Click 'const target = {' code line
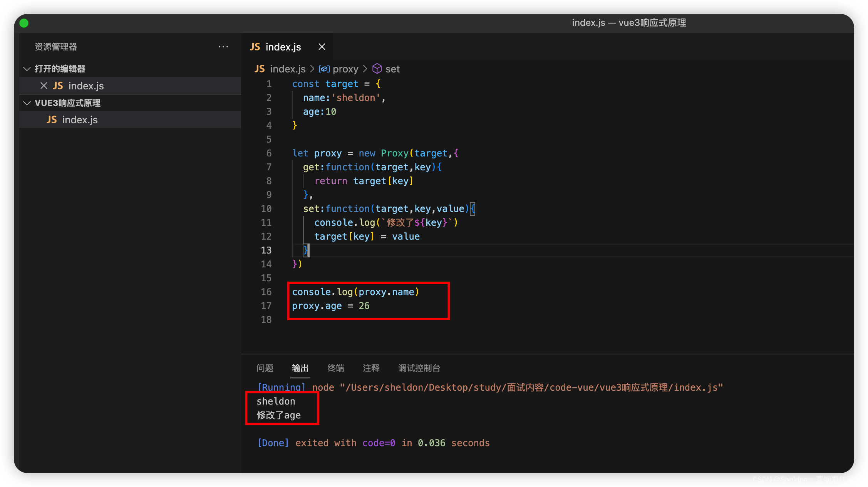This screenshot has height=487, width=868. pyautogui.click(x=336, y=84)
